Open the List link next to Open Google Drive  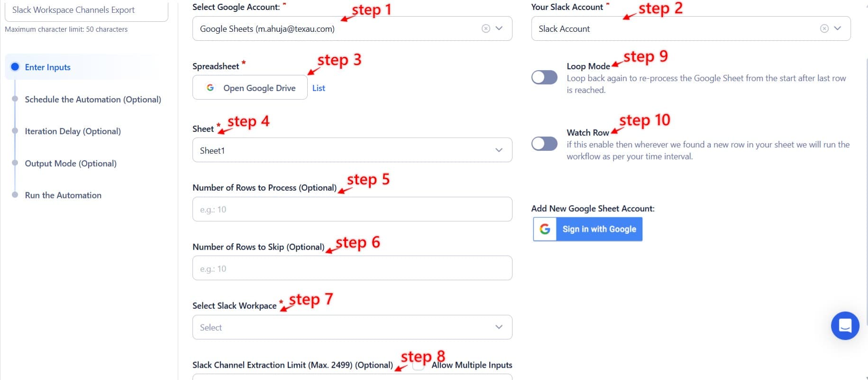tap(319, 88)
